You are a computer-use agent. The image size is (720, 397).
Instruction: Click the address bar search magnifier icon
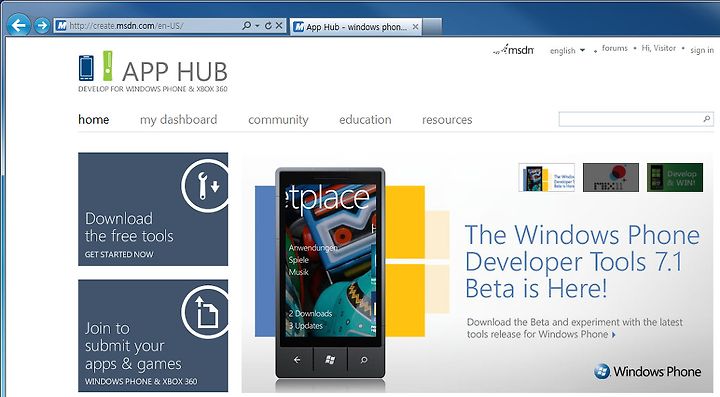(x=247, y=26)
